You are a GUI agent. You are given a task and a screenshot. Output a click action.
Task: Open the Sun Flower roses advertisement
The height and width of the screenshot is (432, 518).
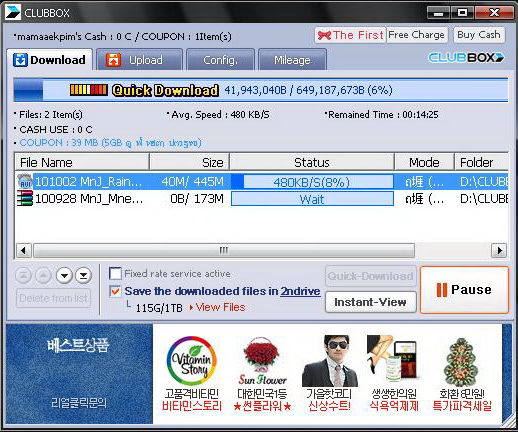tap(262, 373)
